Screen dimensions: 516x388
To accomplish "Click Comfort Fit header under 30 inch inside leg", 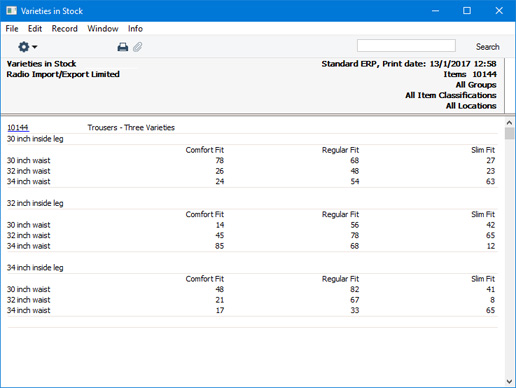I will (x=205, y=150).
